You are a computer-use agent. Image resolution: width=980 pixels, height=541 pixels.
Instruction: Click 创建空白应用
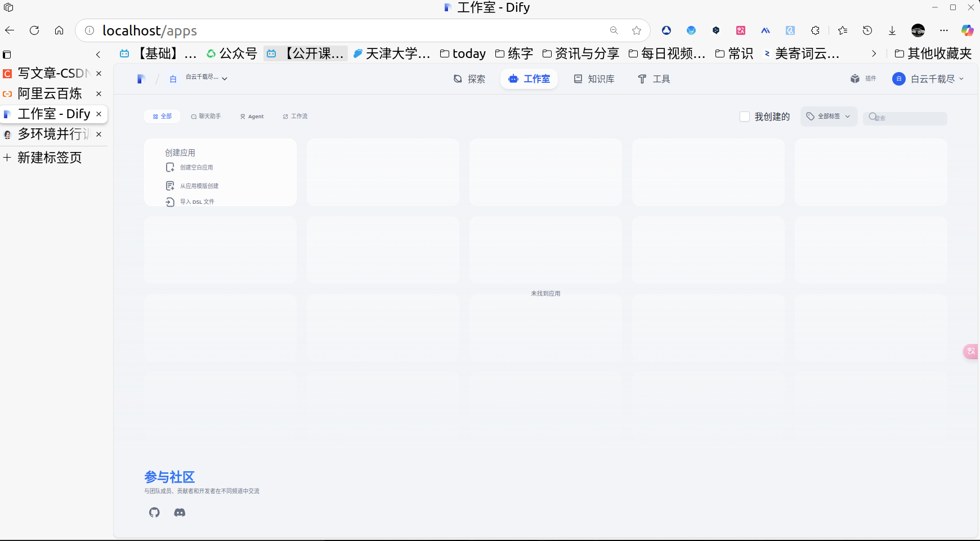pyautogui.click(x=189, y=167)
